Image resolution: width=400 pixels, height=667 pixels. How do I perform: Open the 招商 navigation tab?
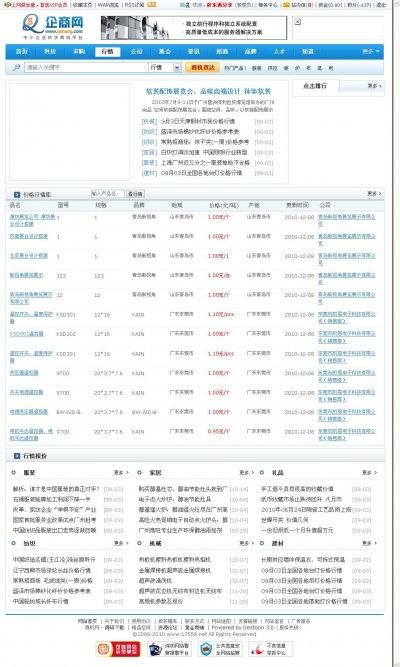pos(222,51)
